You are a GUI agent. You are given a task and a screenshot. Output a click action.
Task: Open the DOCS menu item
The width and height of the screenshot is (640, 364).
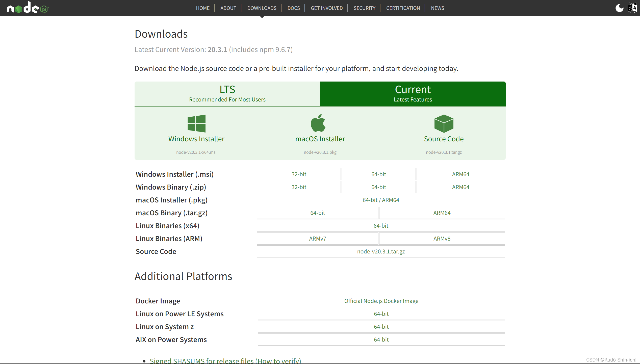[x=294, y=8]
